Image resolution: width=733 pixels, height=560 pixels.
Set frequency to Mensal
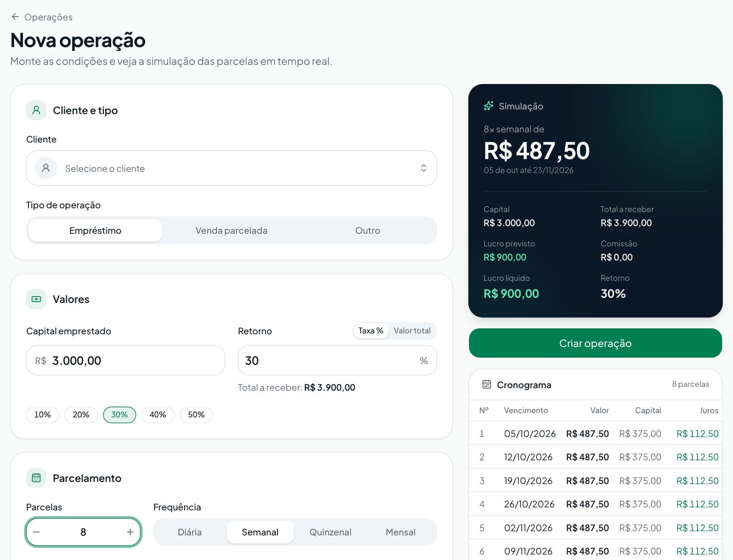pyautogui.click(x=400, y=532)
